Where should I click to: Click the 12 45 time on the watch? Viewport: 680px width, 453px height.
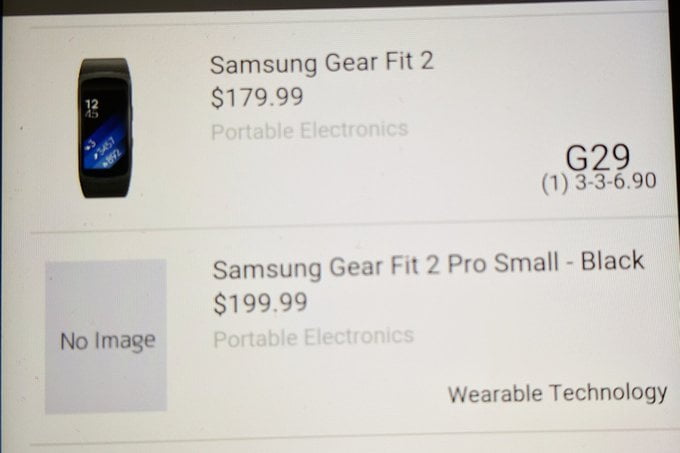click(x=92, y=108)
